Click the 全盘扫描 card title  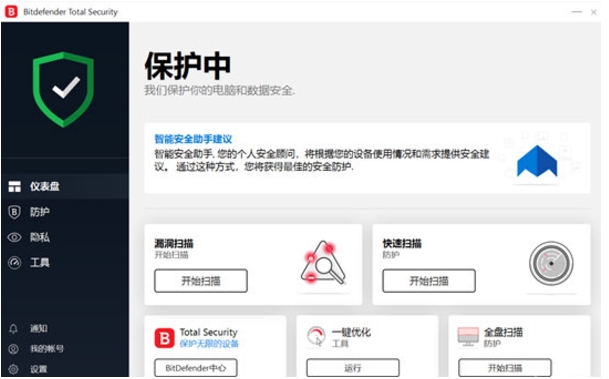(503, 332)
